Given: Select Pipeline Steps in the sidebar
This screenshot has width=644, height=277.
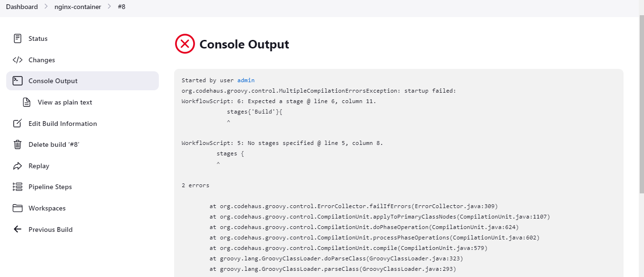Looking at the screenshot, I should (x=50, y=187).
